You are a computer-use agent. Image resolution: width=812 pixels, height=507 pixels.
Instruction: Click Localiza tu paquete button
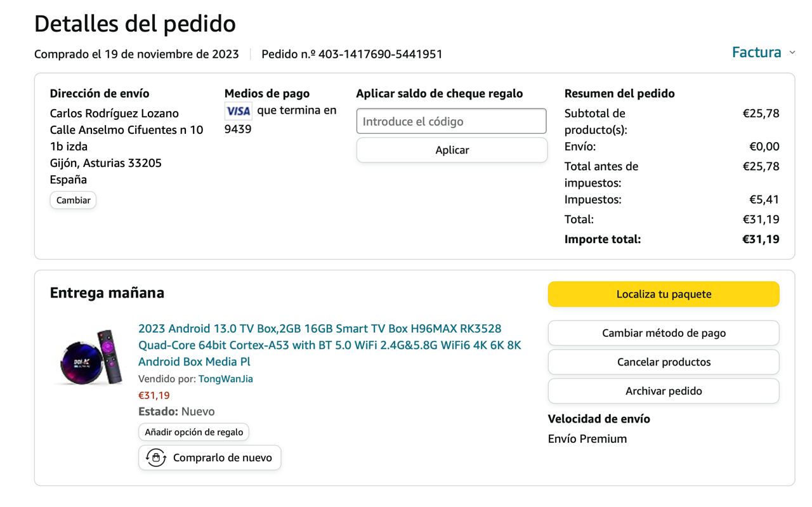tap(664, 294)
